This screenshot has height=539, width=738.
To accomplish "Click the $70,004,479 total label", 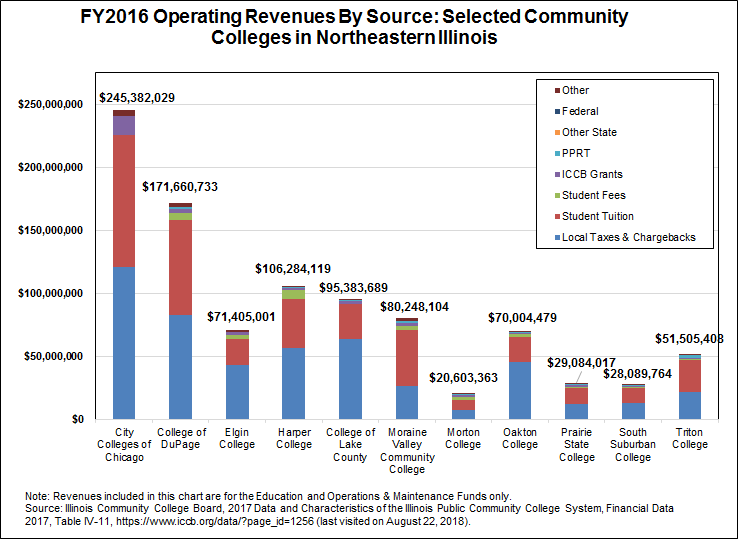I will pos(522,318).
